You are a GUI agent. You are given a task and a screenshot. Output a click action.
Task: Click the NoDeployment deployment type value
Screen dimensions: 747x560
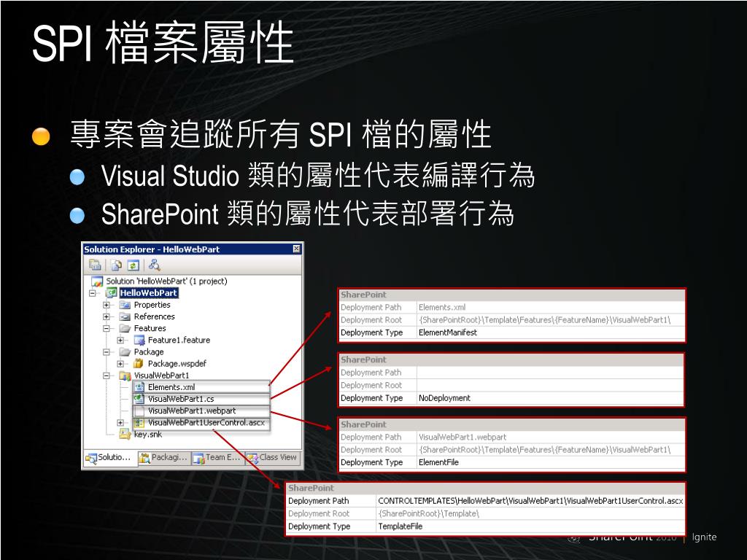(444, 397)
